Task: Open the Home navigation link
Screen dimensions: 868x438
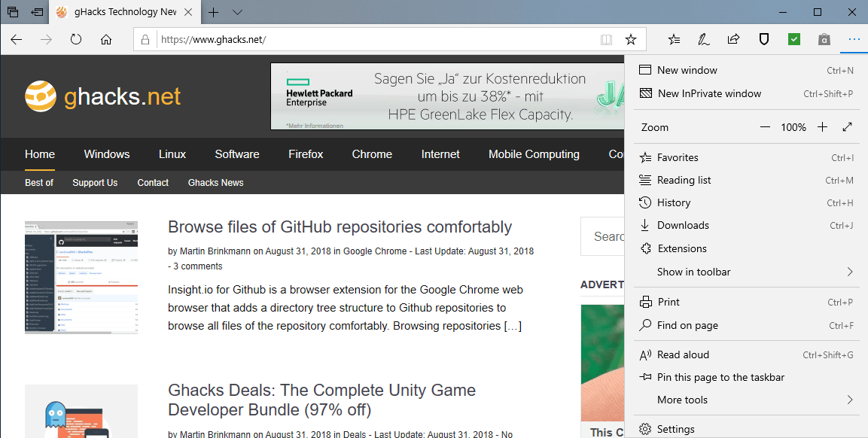Action: click(x=40, y=154)
